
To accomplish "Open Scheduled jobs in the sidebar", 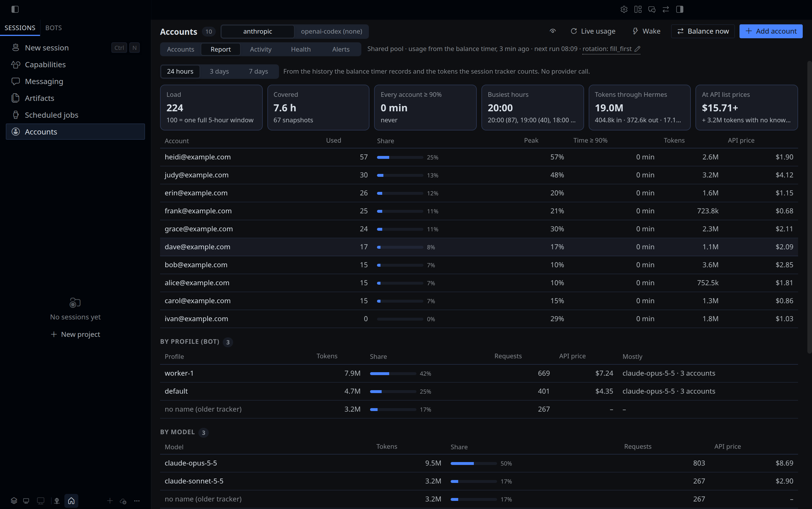I will point(75,115).
